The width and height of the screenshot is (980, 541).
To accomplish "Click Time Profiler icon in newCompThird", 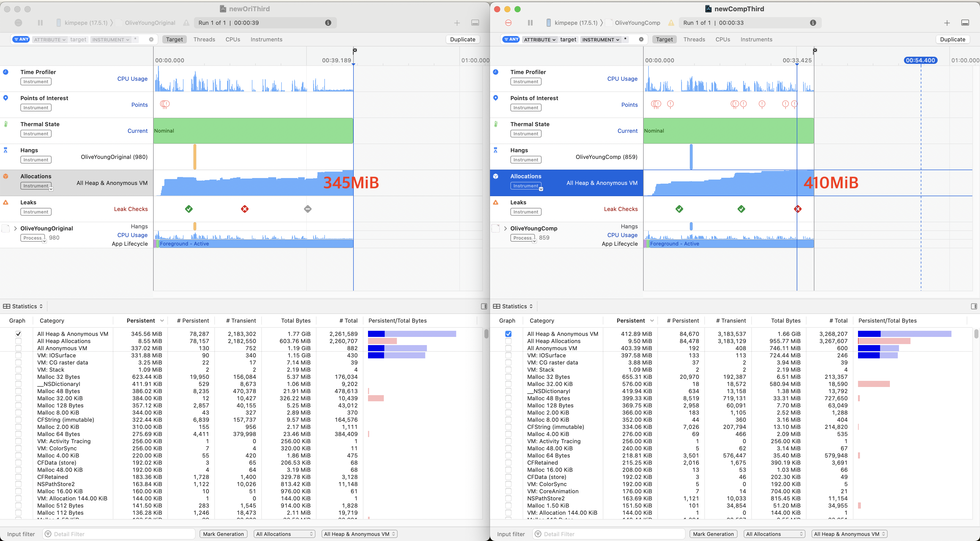I will pos(496,72).
